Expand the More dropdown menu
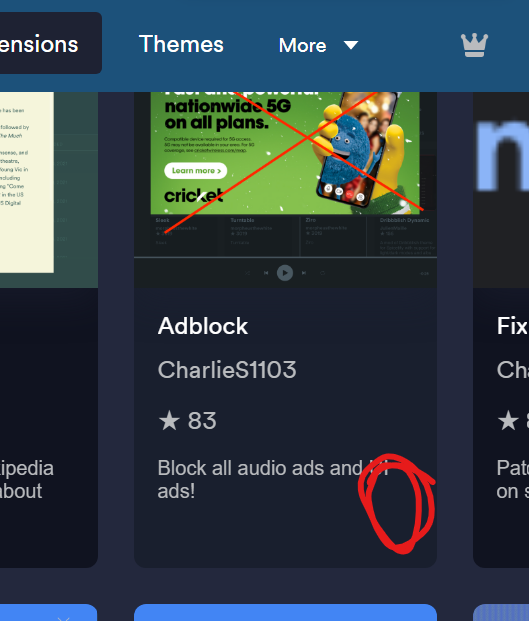 318,45
